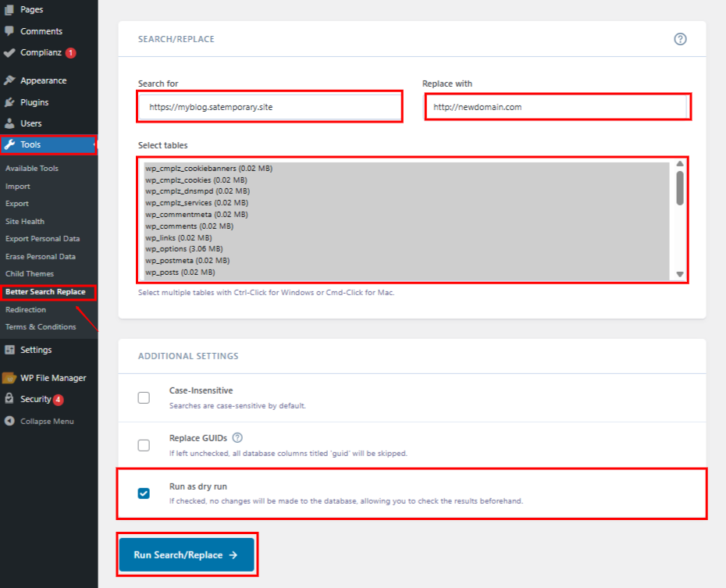The height and width of the screenshot is (588, 726).
Task: Click the Complianz checkmark icon
Action: [9, 53]
